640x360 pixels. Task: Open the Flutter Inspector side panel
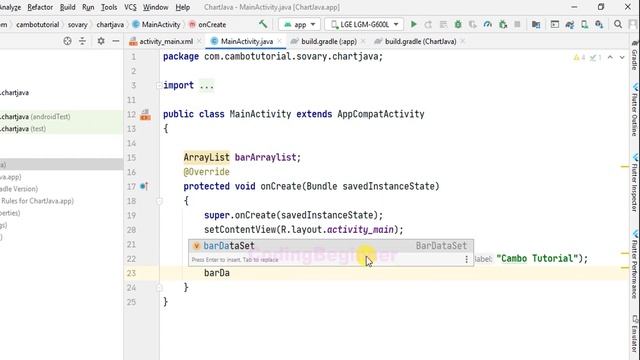(x=635, y=183)
